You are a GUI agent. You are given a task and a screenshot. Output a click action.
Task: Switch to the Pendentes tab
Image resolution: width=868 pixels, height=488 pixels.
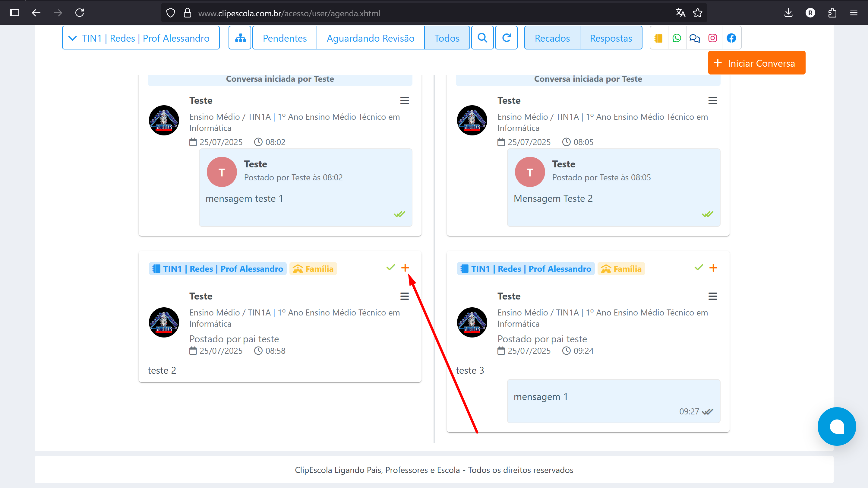pyautogui.click(x=284, y=38)
